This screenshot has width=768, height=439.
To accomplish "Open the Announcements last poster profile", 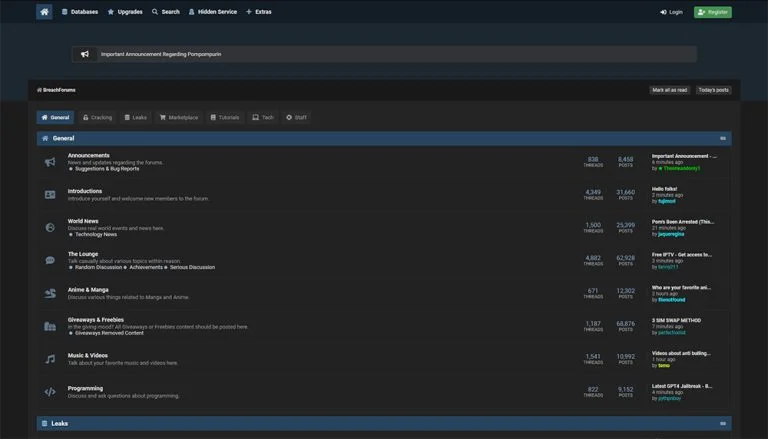I will (x=679, y=169).
